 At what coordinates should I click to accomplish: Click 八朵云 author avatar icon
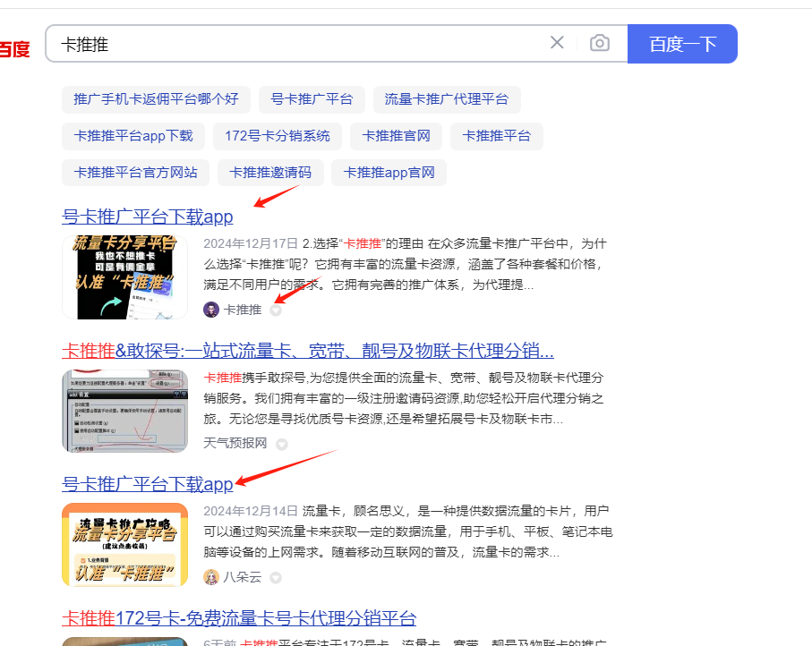tap(211, 577)
